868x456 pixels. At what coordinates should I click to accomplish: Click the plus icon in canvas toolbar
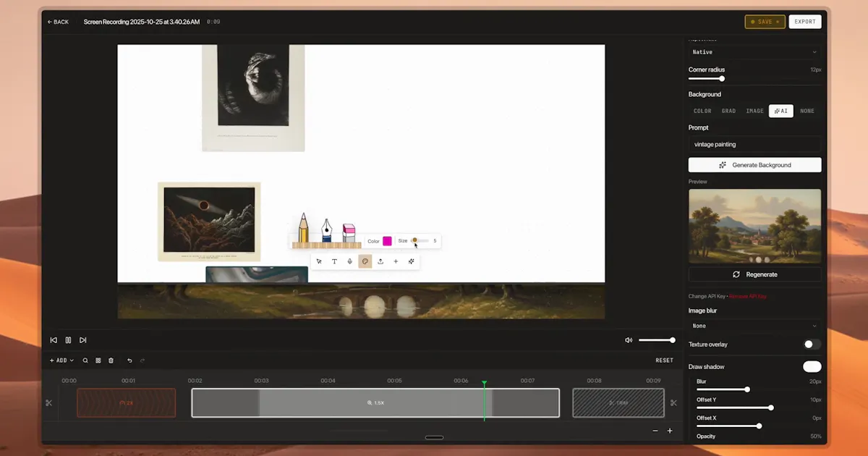[396, 261]
